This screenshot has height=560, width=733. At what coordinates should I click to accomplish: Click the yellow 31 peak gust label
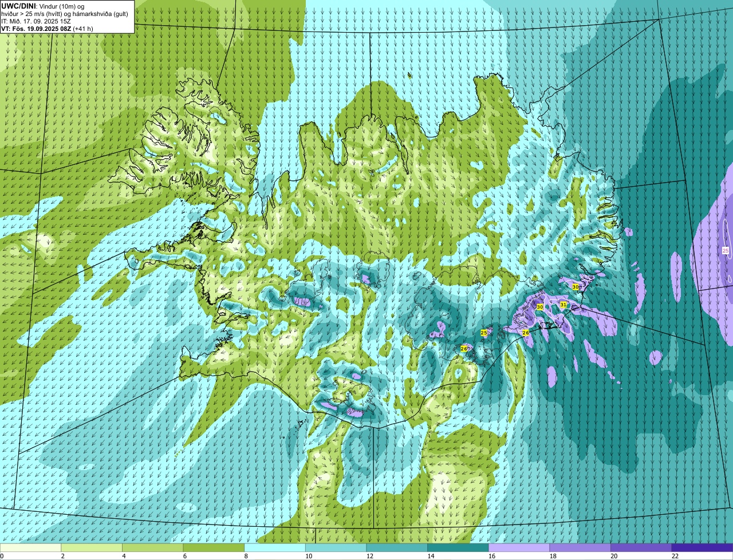[563, 305]
